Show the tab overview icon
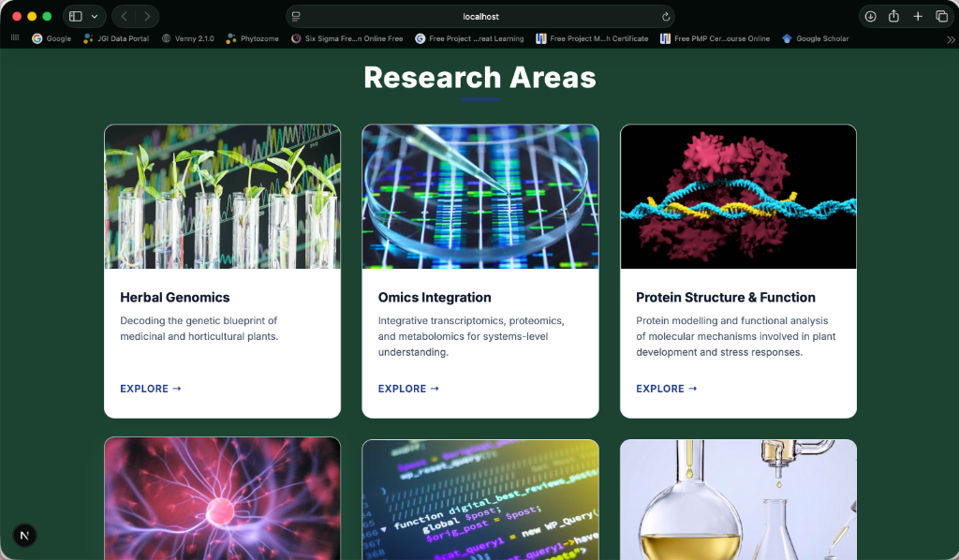 pos(941,17)
